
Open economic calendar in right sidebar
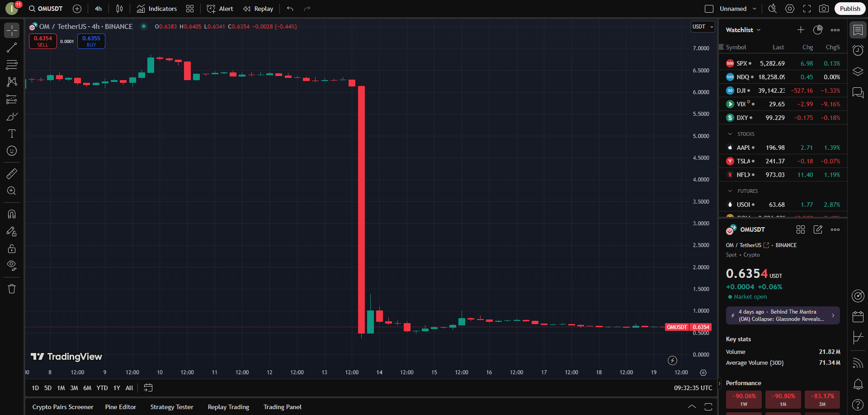pos(858,317)
